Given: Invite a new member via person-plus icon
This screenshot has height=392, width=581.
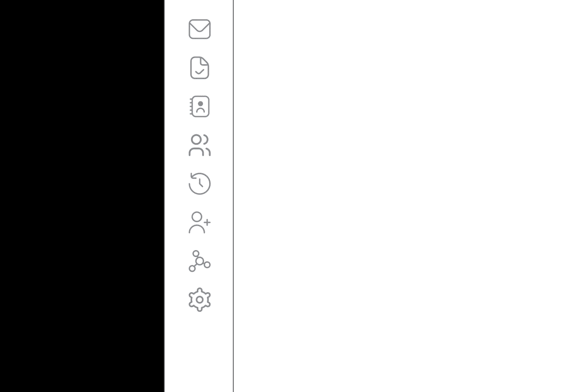Looking at the screenshot, I should 199,222.
